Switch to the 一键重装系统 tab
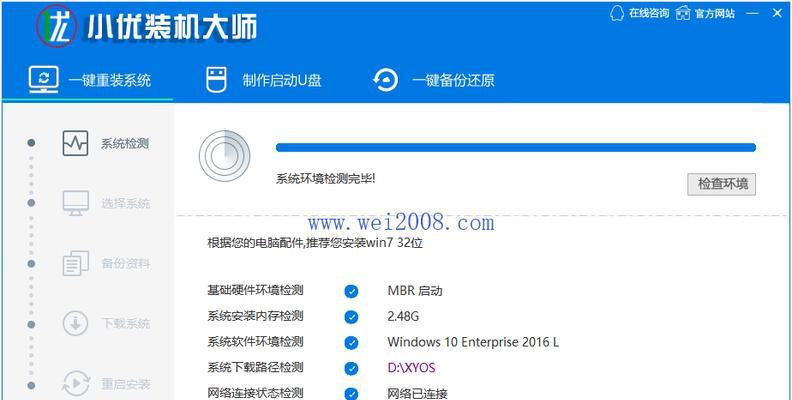This screenshot has width=792, height=400. tap(90, 80)
